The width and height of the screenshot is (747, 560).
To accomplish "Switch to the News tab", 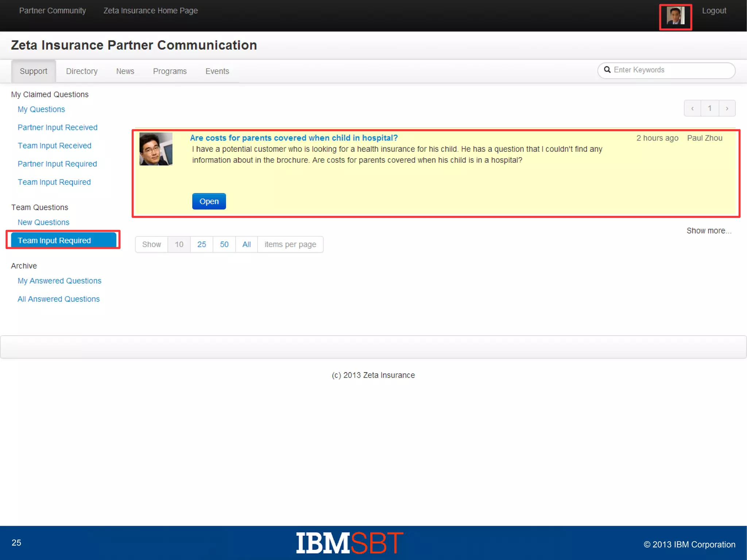I will coord(125,71).
